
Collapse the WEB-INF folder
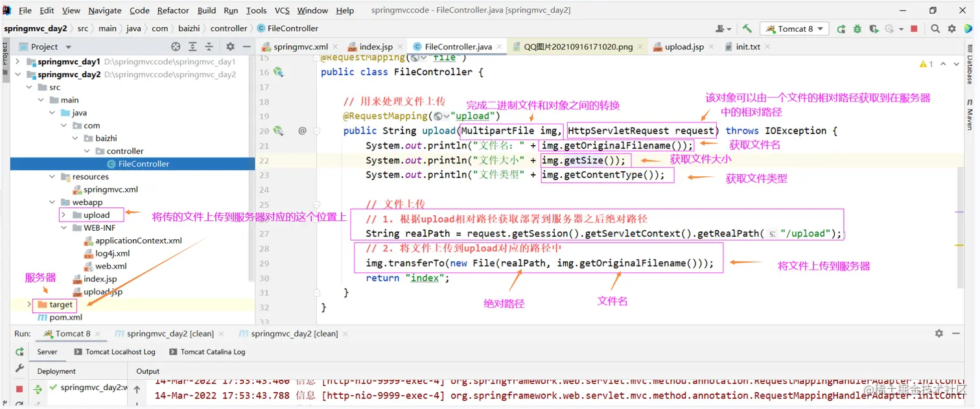pos(64,228)
